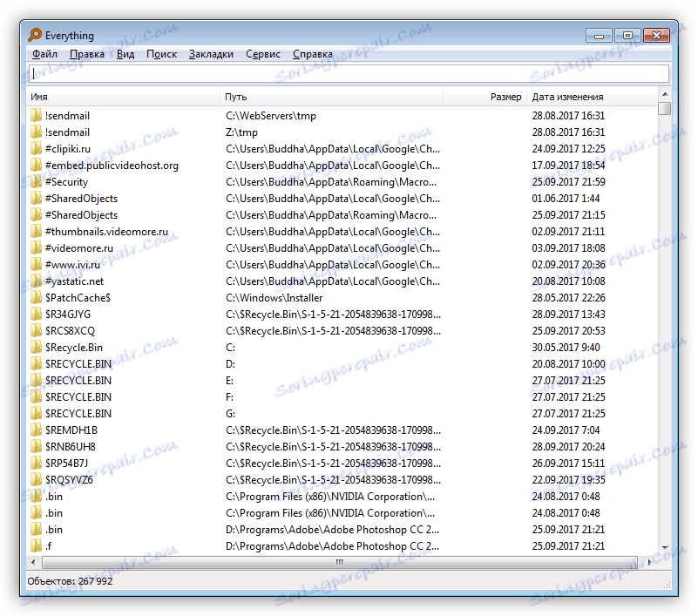Screen dimensions: 698x616
Task: Click folder icon of #thumbnails.videomore.ru
Action: coord(36,232)
